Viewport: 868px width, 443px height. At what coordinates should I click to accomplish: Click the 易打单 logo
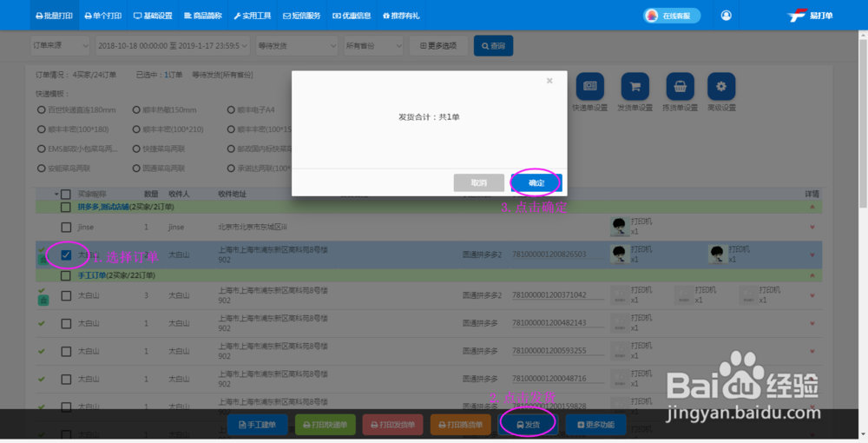(810, 16)
